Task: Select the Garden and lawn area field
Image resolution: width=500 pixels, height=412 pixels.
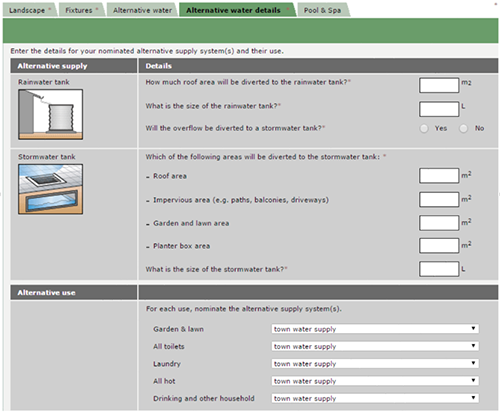Action: 439,223
